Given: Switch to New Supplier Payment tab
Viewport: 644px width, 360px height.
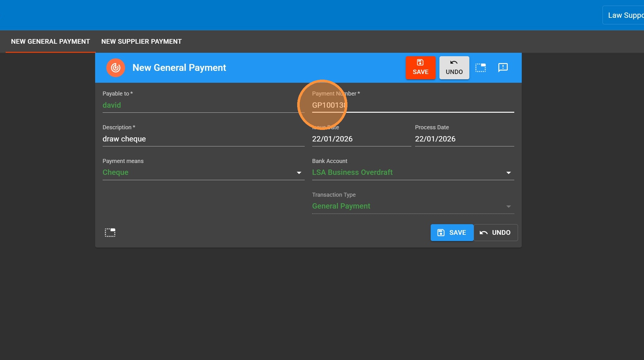Looking at the screenshot, I should click(141, 42).
